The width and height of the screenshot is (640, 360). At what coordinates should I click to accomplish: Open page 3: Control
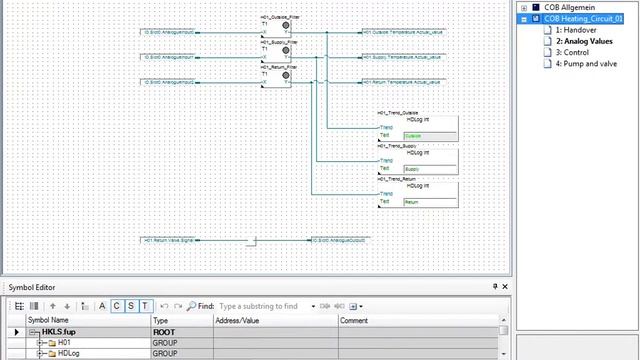(x=572, y=53)
